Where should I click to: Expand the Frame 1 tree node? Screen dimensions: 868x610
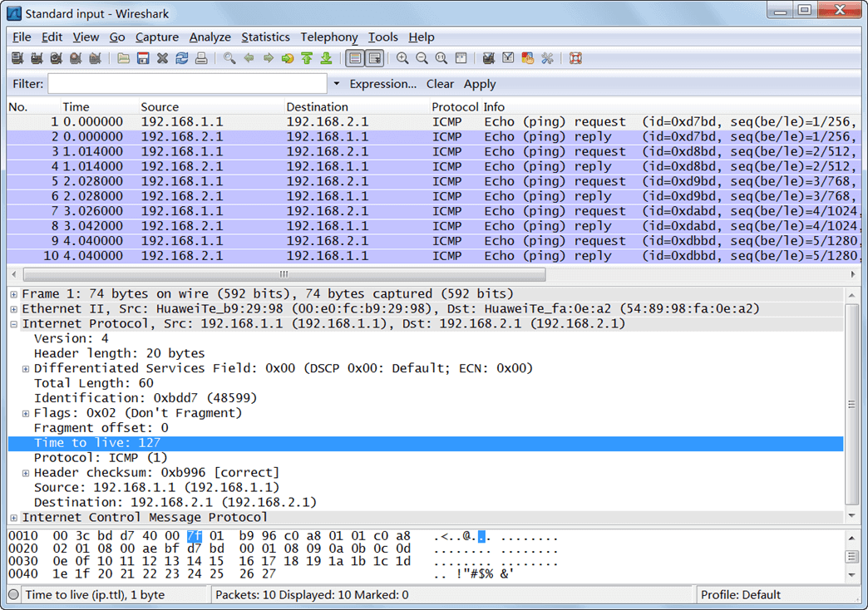[14, 294]
